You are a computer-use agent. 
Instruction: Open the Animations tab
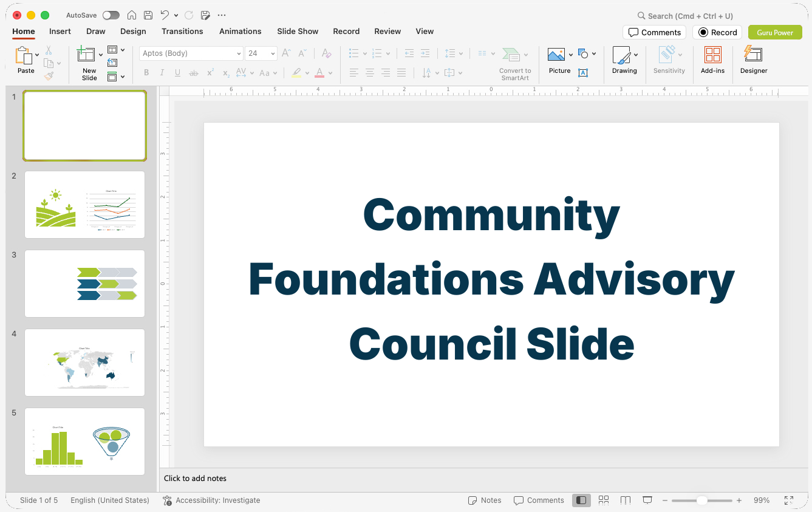[x=241, y=31]
